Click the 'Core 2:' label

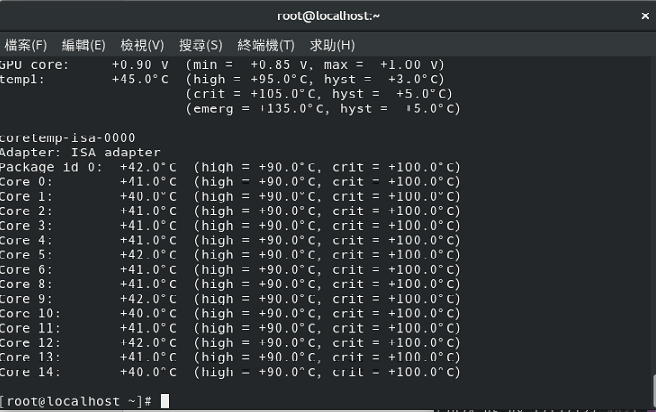pyautogui.click(x=26, y=211)
